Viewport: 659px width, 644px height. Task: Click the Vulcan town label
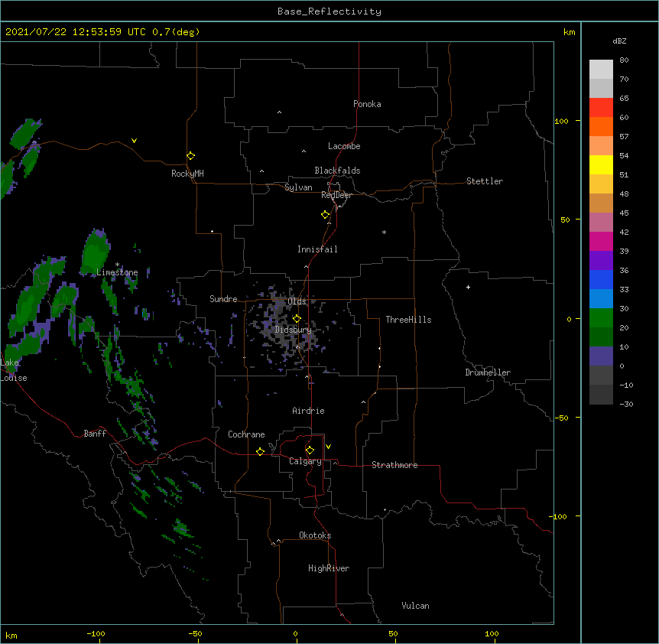coord(415,606)
